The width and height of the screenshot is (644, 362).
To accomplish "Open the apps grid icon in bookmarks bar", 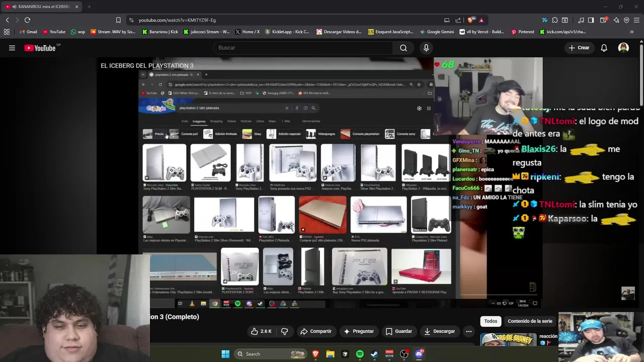I will click(7, 32).
